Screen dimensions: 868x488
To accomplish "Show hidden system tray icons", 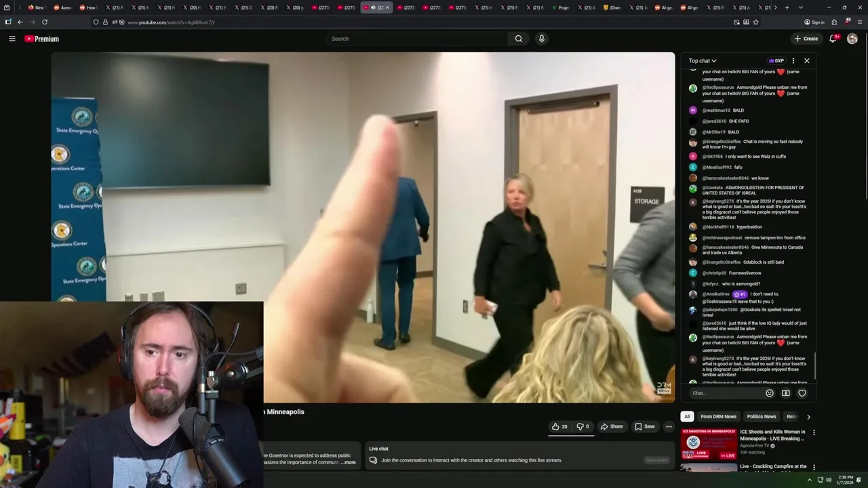I will (x=809, y=481).
